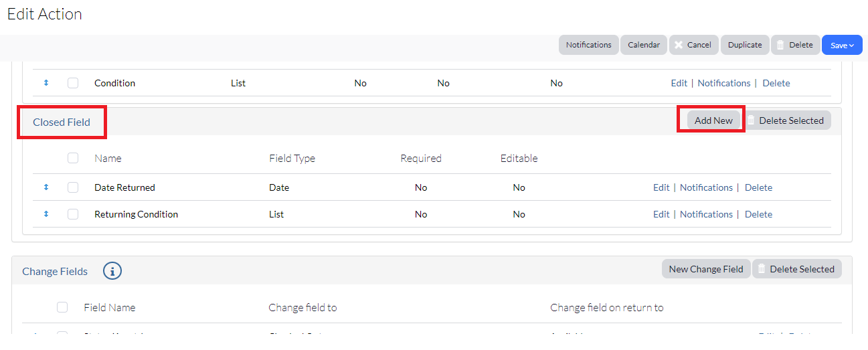
Task: Click trash icon in Closed Field Delete Selected
Action: [x=751, y=120]
